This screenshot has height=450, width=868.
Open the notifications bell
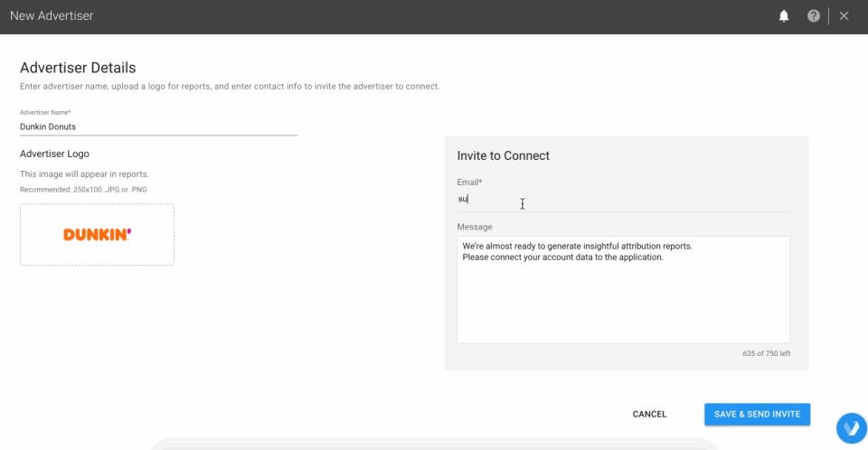(x=784, y=16)
